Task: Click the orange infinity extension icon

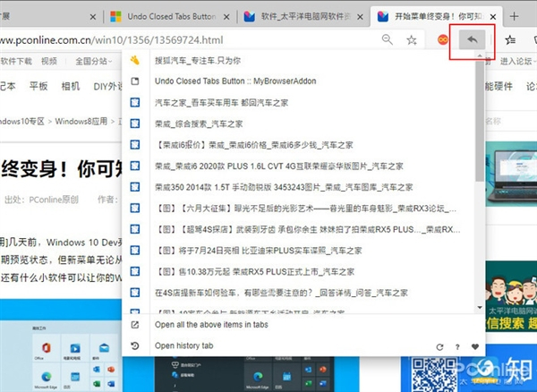Action: coord(443,40)
